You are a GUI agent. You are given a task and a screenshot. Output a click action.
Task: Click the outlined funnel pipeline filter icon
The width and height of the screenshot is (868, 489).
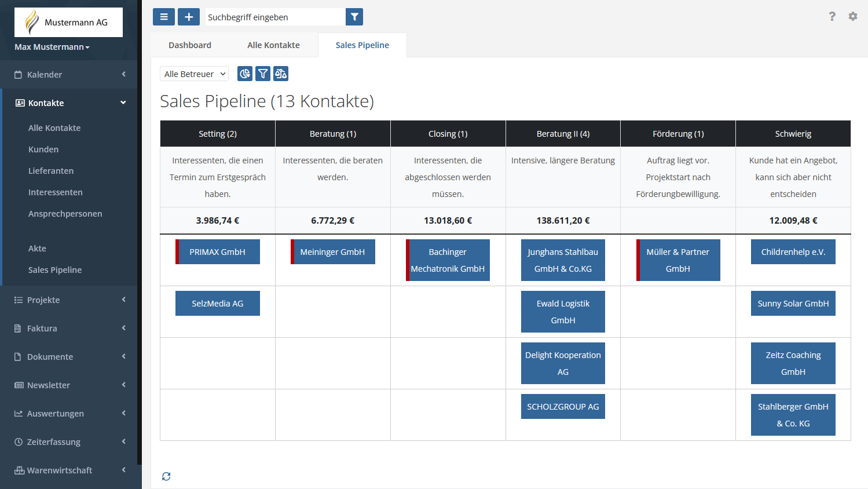tap(263, 74)
